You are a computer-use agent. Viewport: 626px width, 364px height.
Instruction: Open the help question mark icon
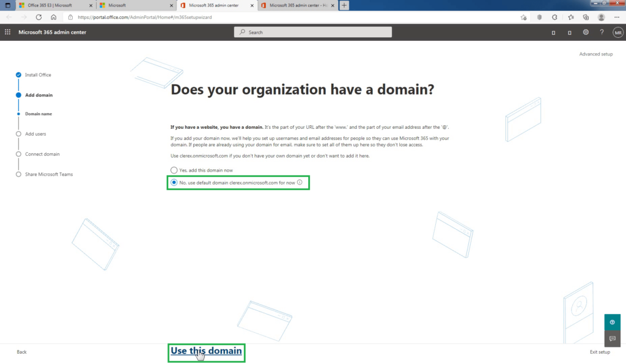602,32
